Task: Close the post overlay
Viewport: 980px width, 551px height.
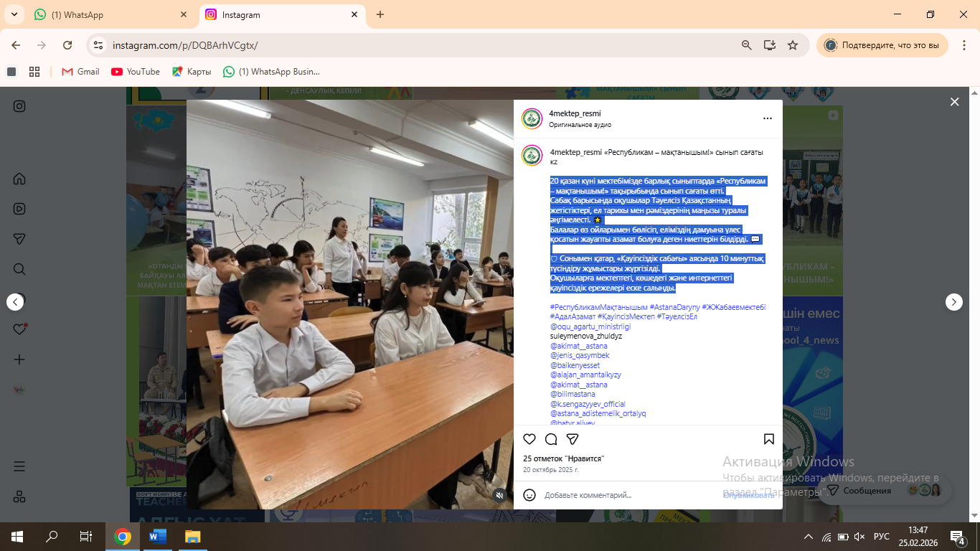Action: click(954, 102)
